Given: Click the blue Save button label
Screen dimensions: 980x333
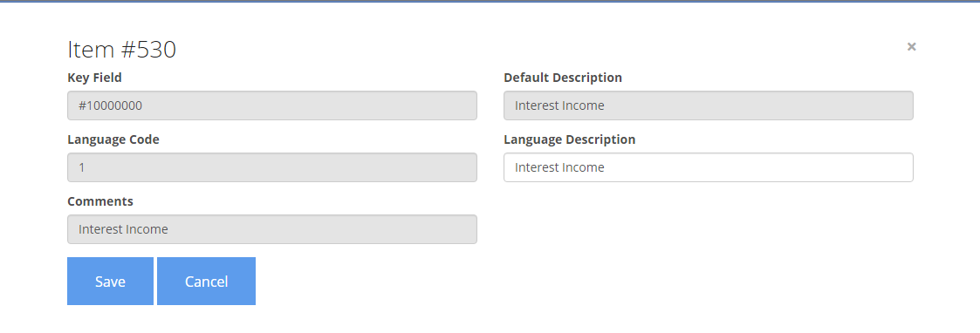Looking at the screenshot, I should tap(110, 282).
